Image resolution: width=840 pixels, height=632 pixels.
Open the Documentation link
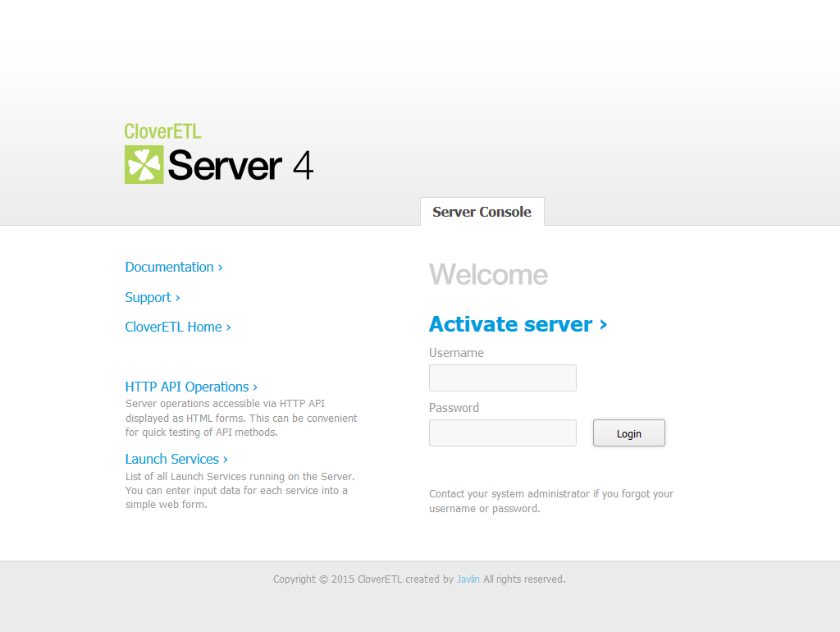point(174,267)
